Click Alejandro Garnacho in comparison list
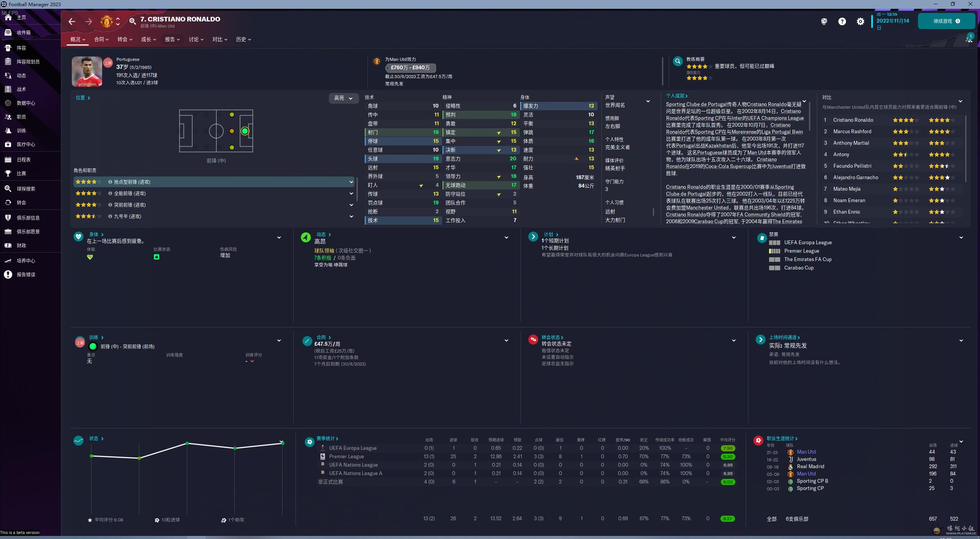980x539 pixels. (x=856, y=178)
